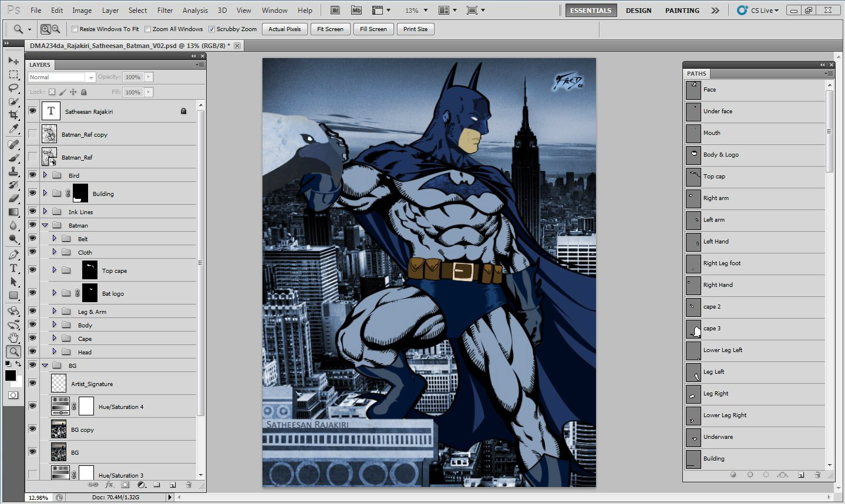
Task: Select the Horizontal Type tool
Action: click(14, 268)
